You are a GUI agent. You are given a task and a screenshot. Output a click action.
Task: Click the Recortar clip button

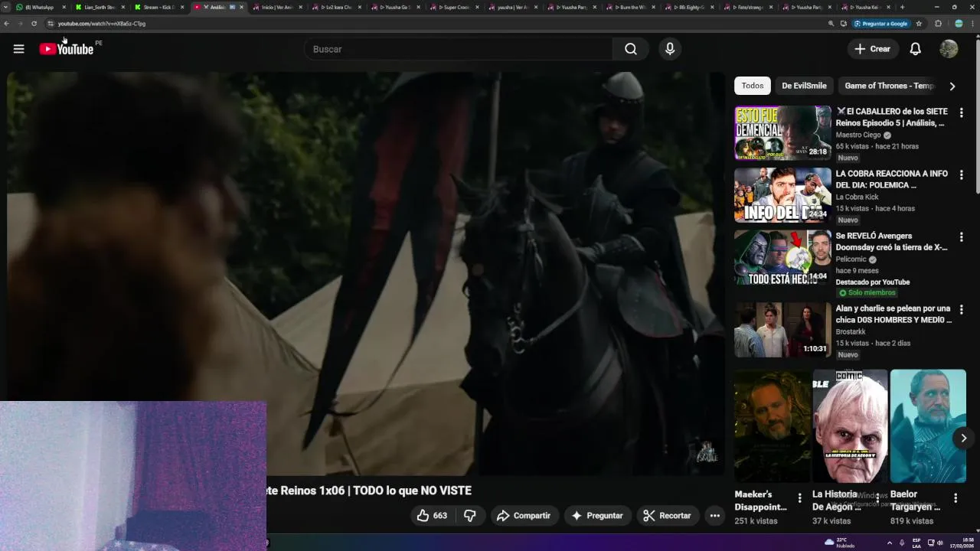click(x=667, y=516)
